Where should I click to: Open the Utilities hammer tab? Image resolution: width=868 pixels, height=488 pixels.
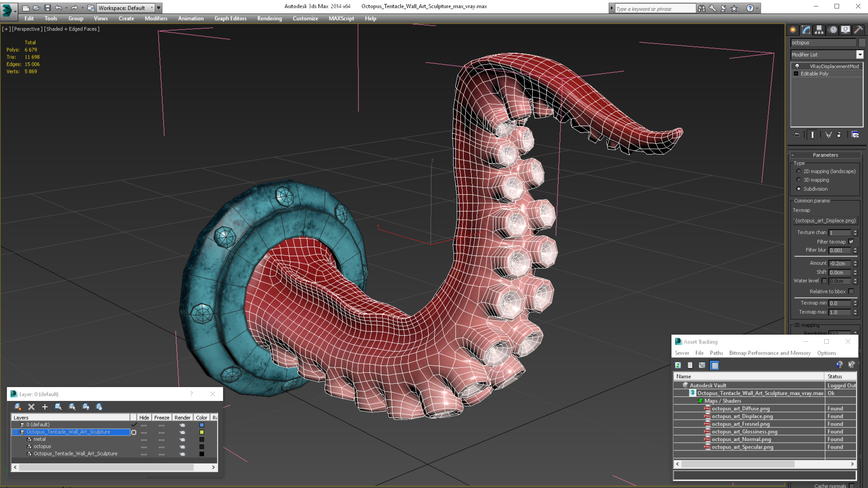coord(859,30)
